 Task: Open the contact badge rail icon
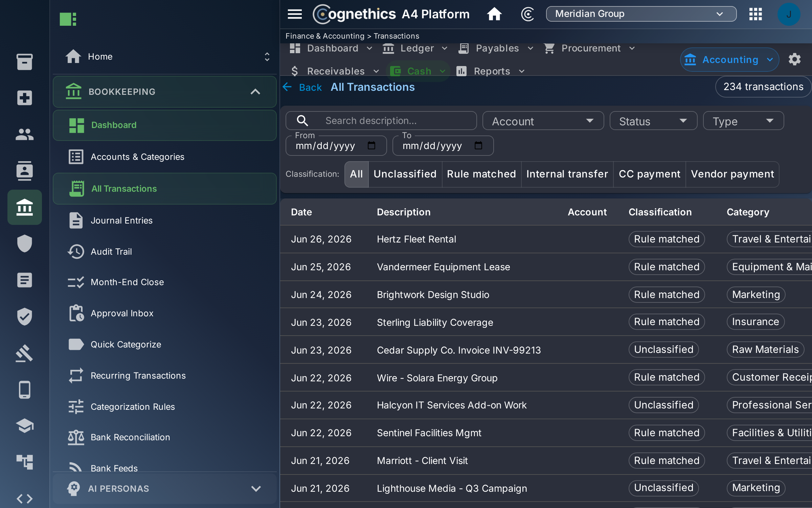point(24,171)
